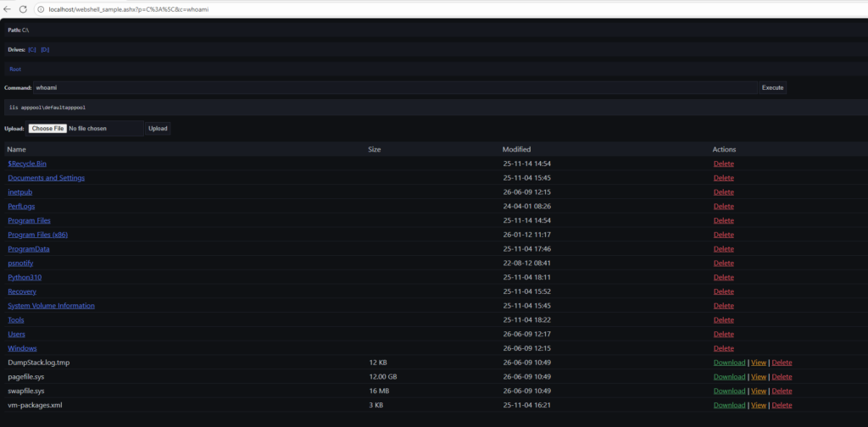This screenshot has height=427, width=868.
Task: Go to the Root link
Action: [15, 69]
